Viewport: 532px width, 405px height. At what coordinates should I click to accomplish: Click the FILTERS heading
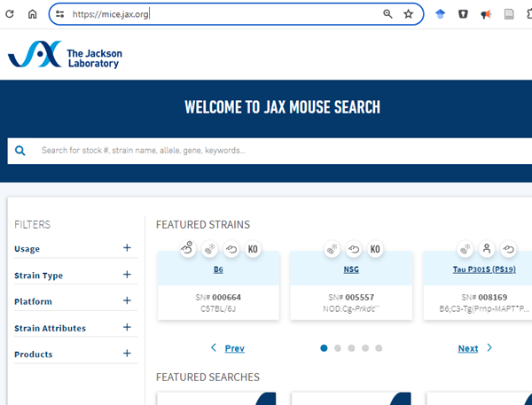32,224
